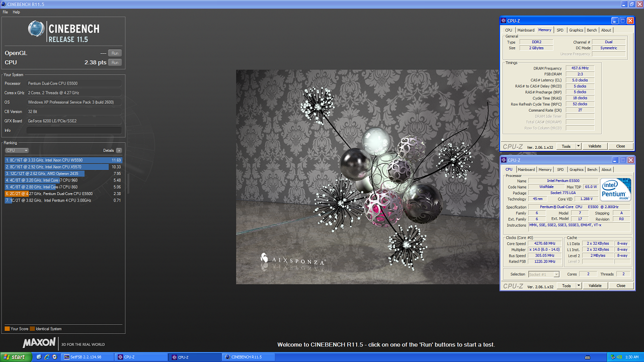This screenshot has width=644, height=362.
Task: Open Graphics tab in the CPU-Z window showing the DRAM timings
Action: 576,30
